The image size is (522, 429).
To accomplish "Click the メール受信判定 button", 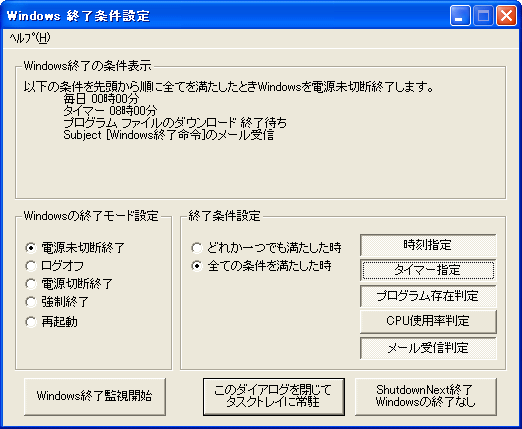I will click(428, 348).
